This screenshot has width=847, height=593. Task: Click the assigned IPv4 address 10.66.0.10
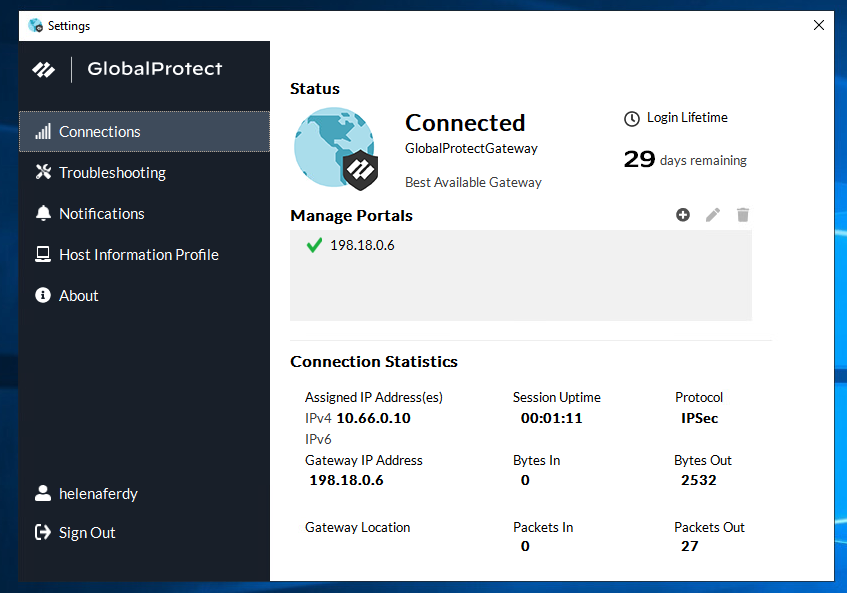tap(373, 418)
